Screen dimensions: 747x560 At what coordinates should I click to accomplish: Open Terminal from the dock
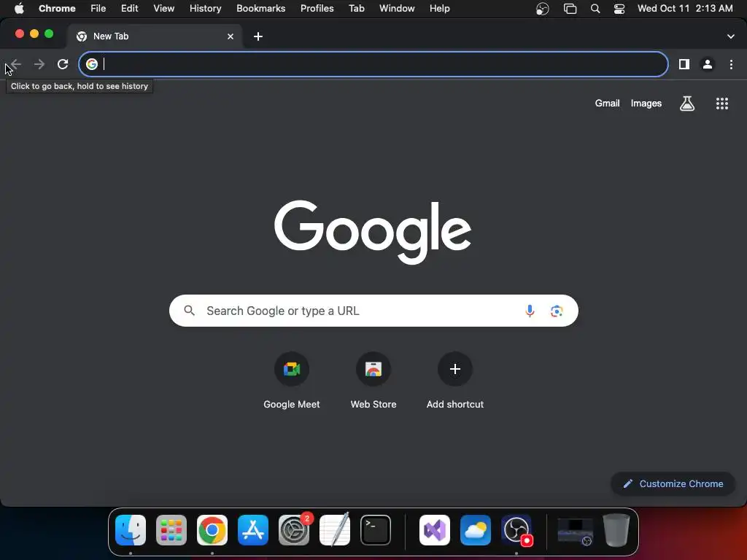coord(376,529)
